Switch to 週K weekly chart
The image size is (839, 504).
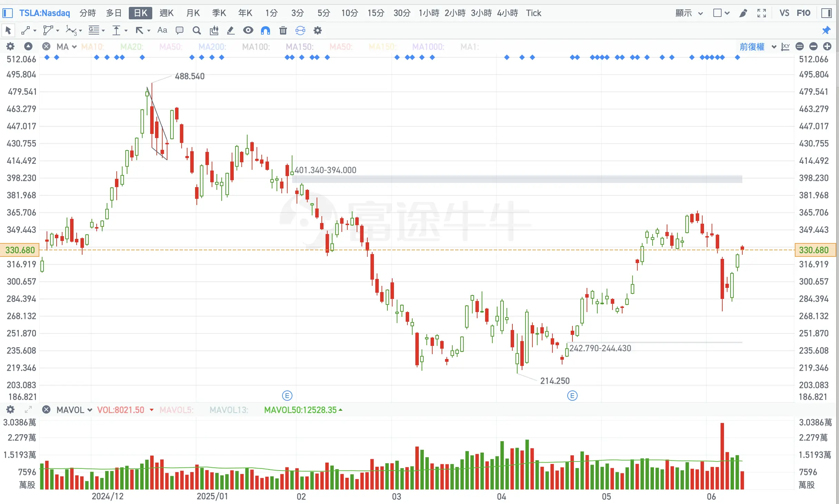166,13
